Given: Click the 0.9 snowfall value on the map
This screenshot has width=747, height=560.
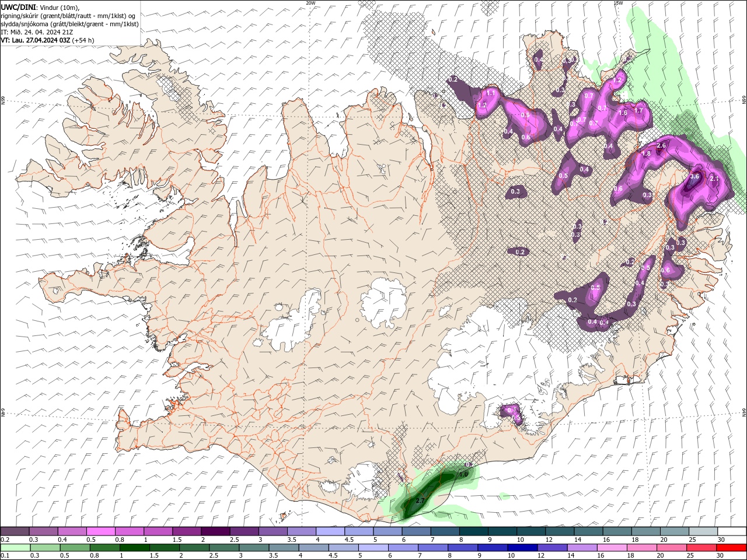Looking at the screenshot, I should [x=525, y=115].
